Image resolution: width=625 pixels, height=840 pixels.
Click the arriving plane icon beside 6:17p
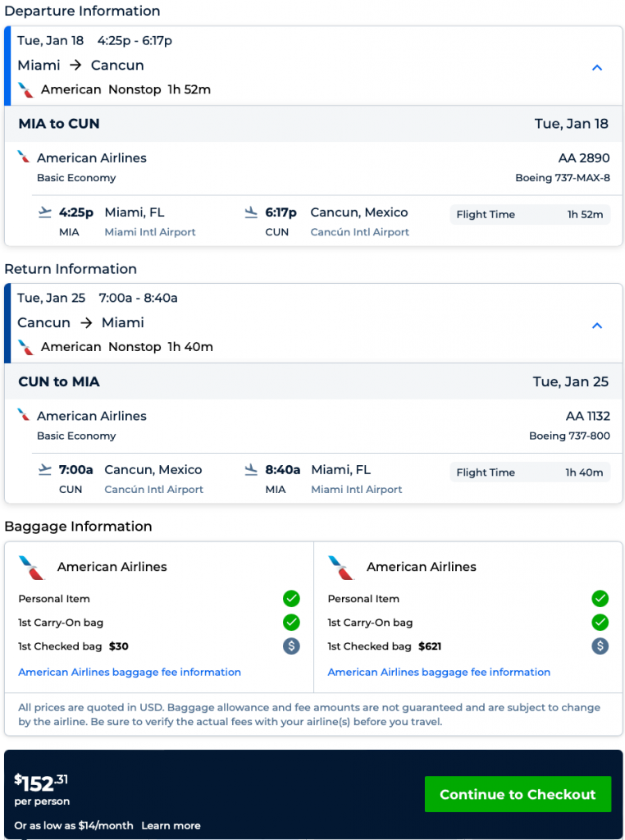[x=251, y=213]
